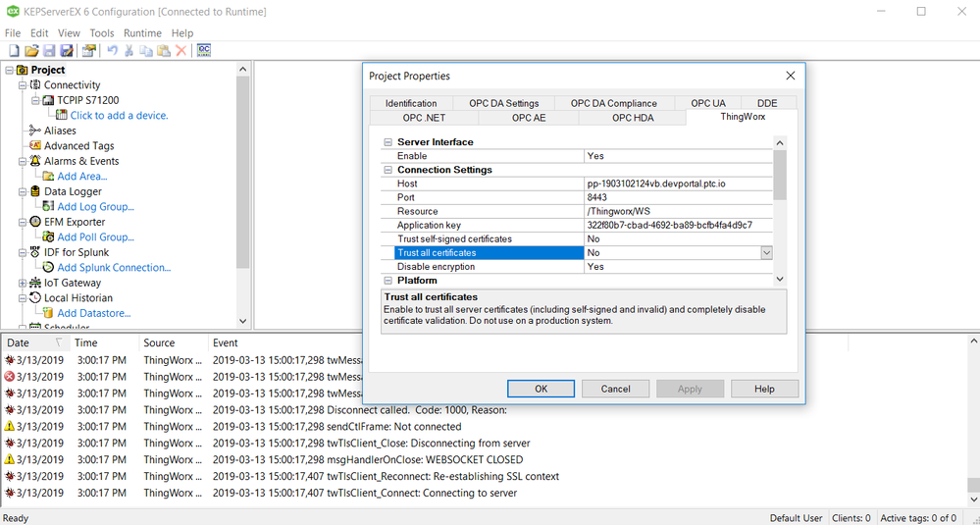Click the Paste clipboard toolbar icon
Image resolution: width=980 pixels, height=525 pixels.
tap(164, 51)
